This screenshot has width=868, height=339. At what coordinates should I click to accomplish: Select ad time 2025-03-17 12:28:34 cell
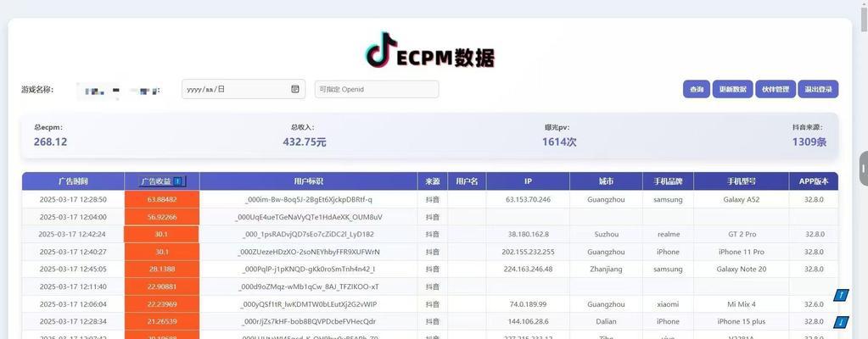[73, 321]
